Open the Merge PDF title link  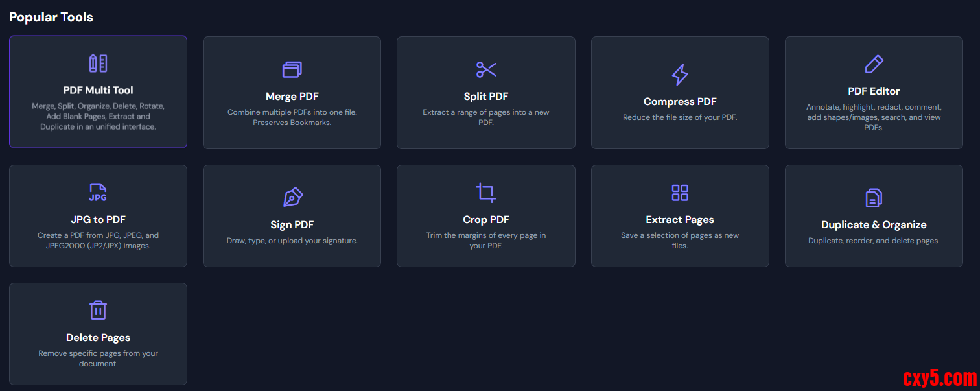tap(292, 97)
